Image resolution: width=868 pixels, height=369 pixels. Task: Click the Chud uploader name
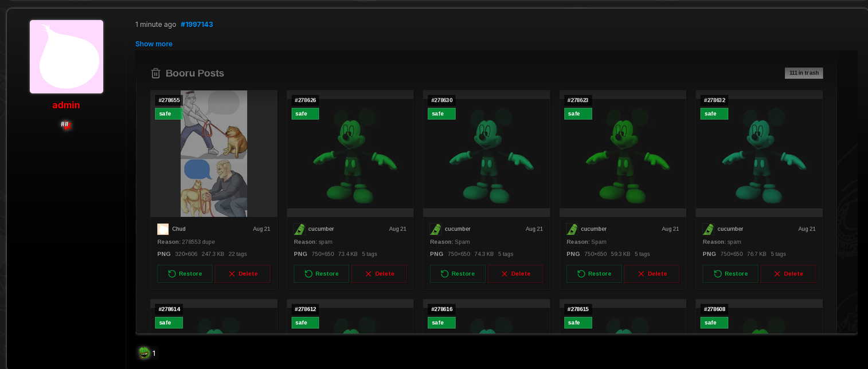[x=179, y=229]
